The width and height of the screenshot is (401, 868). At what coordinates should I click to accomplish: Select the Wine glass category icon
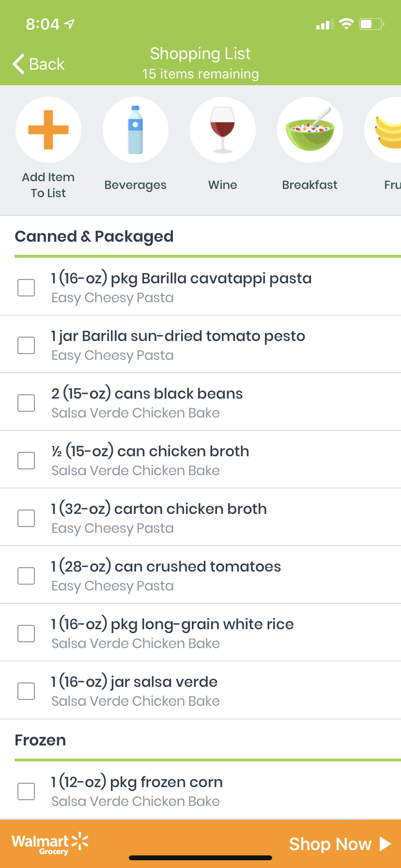tap(223, 130)
